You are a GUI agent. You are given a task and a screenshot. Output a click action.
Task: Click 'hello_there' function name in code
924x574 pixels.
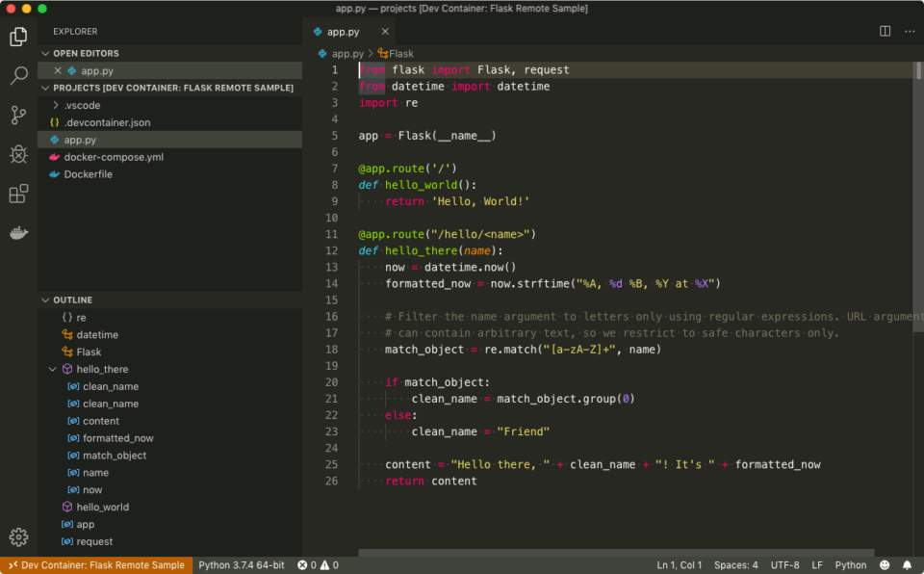click(422, 250)
